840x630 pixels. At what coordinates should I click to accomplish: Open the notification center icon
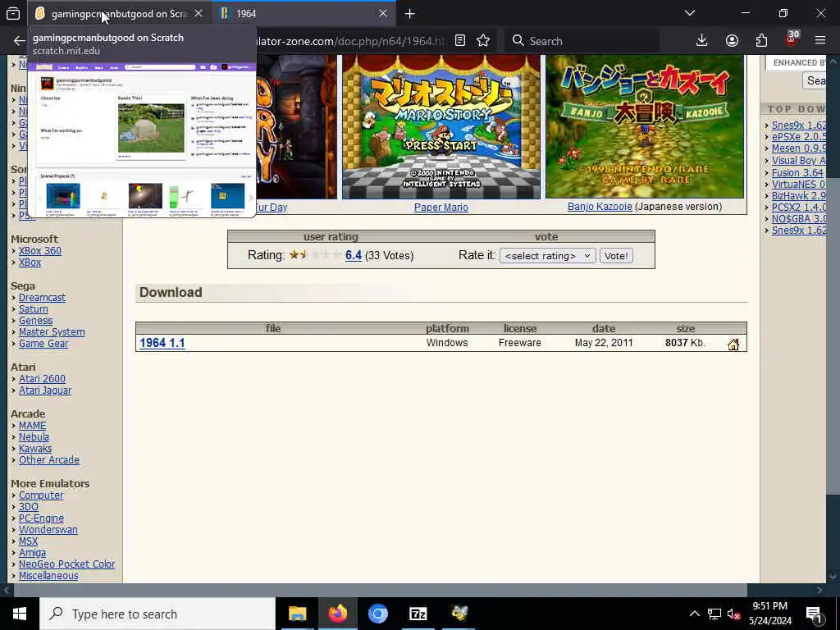[x=814, y=614]
